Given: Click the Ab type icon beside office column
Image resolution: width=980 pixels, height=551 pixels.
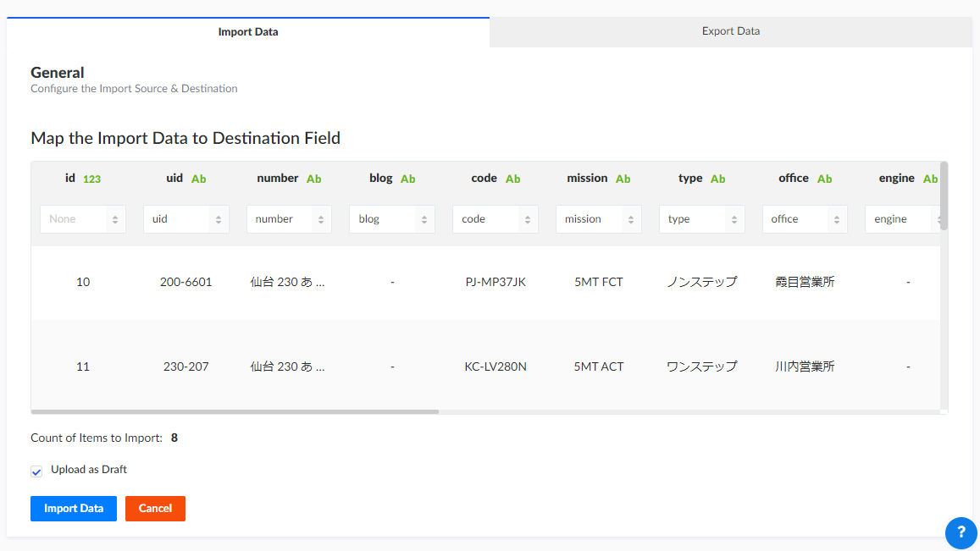Looking at the screenshot, I should coord(824,179).
